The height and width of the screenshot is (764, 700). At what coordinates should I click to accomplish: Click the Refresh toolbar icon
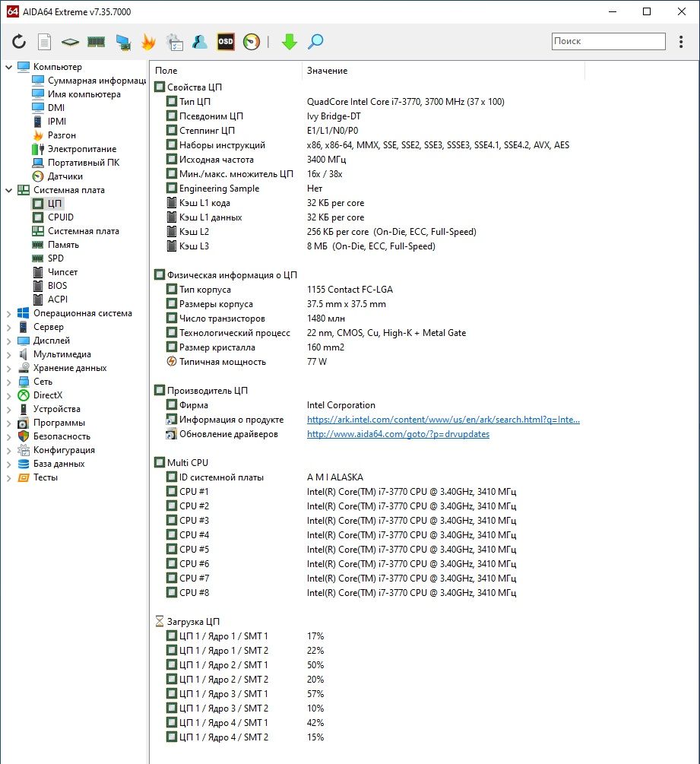[x=19, y=42]
